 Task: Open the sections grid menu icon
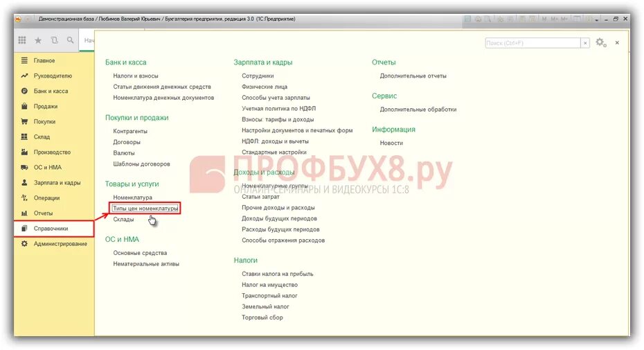22,40
